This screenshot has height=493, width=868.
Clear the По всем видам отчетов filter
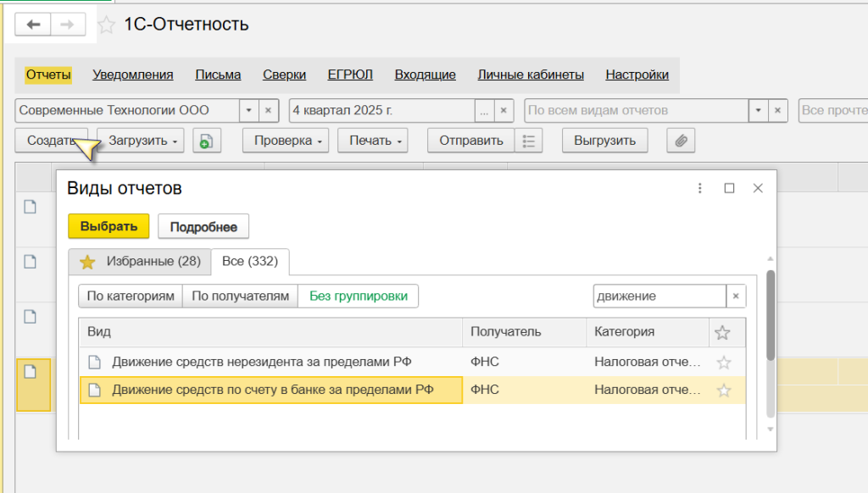[777, 110]
